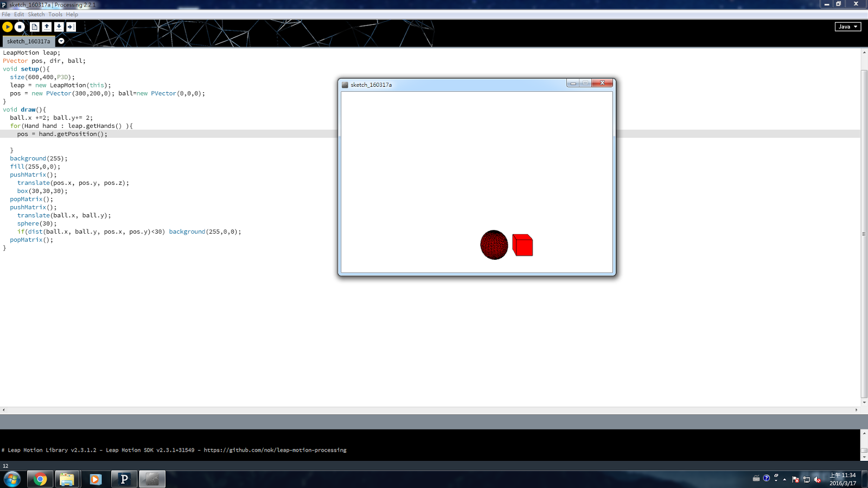This screenshot has width=868, height=488.
Task: Click the 'leap = new LeapMotion(this);' line
Action: [60, 85]
